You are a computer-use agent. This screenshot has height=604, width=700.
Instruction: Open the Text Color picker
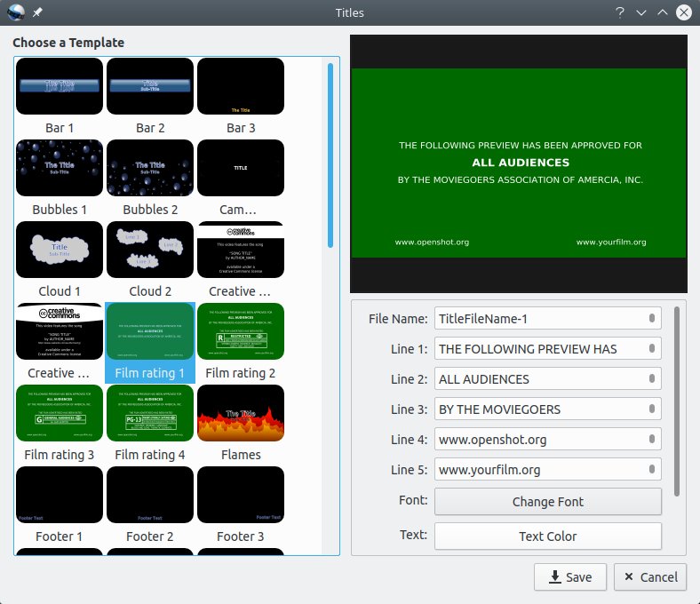(547, 536)
